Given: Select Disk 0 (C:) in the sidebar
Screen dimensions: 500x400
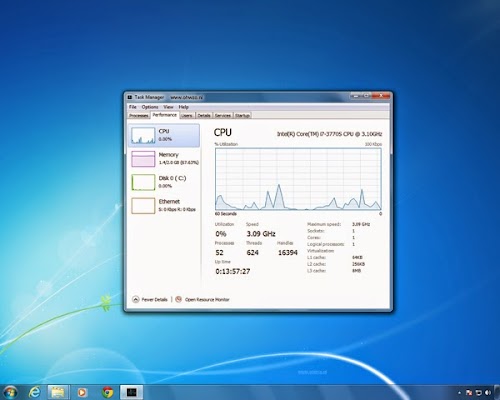Looking at the screenshot, I should [x=164, y=182].
